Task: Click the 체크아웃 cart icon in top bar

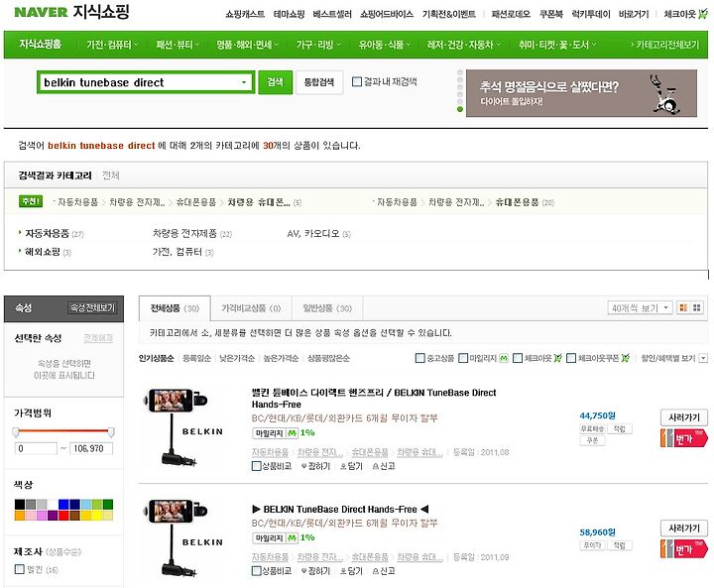Action: click(703, 14)
